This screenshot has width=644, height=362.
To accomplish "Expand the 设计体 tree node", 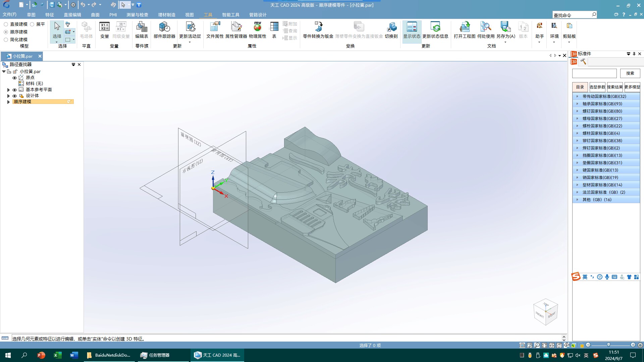I will point(9,96).
